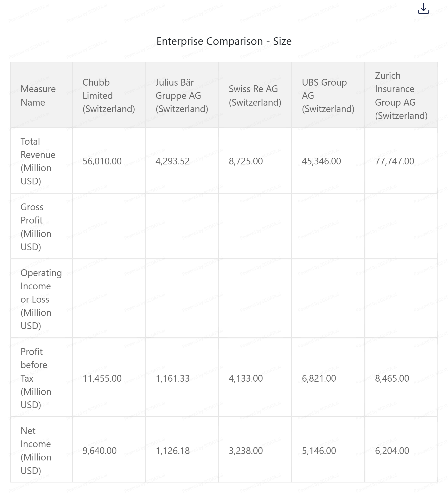Image resolution: width=448 pixels, height=493 pixels.
Task: Select the UBS Group AG column header
Action: [328, 96]
